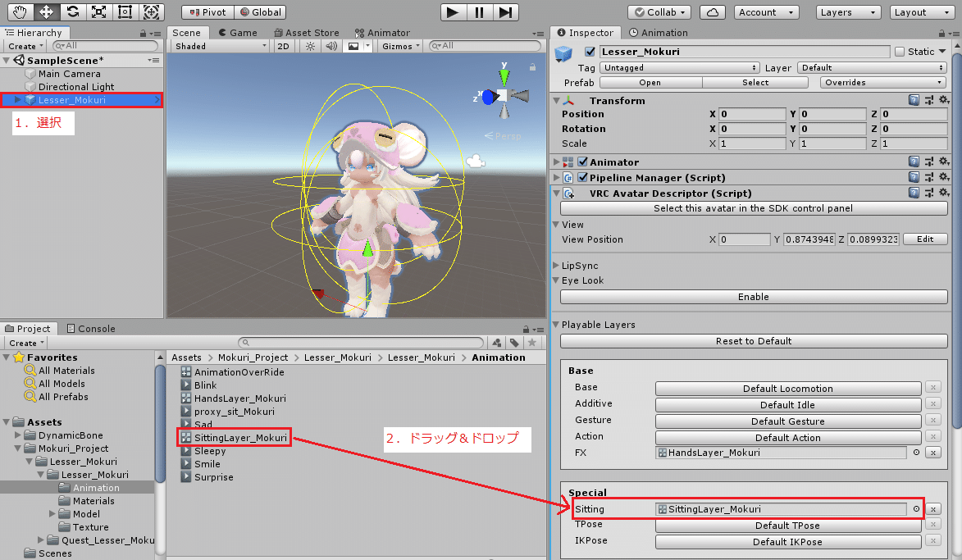Open VRC Avatar Descriptor settings gear

[944, 193]
